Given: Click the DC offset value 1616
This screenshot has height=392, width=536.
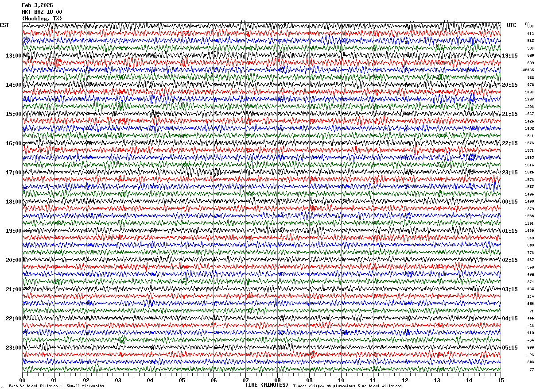Looking at the screenshot, I should [529, 165].
